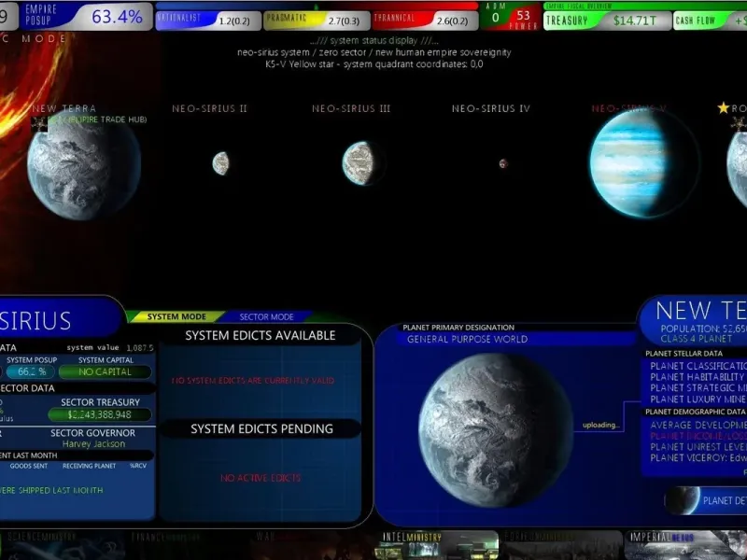
Task: Open the Intel Ministry screen
Action: pyautogui.click(x=436, y=545)
